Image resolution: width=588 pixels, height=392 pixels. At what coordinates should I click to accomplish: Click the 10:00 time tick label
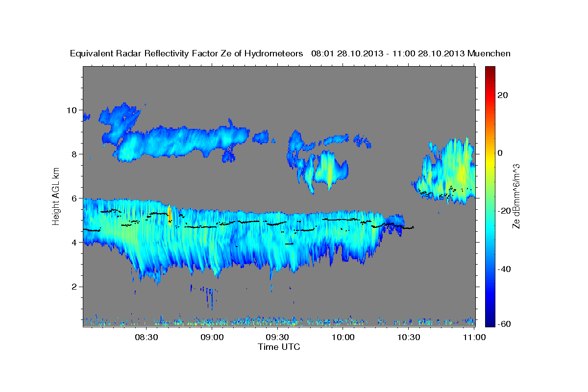[x=343, y=337]
